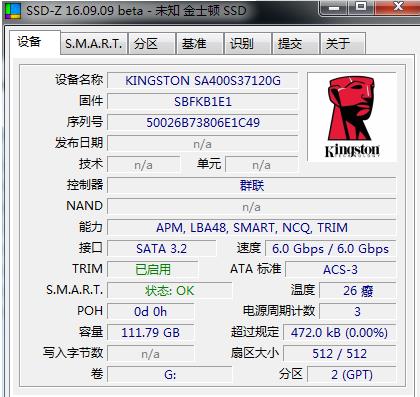Minimize the SSD-Z window
This screenshot has width=420, height=397.
334,7
